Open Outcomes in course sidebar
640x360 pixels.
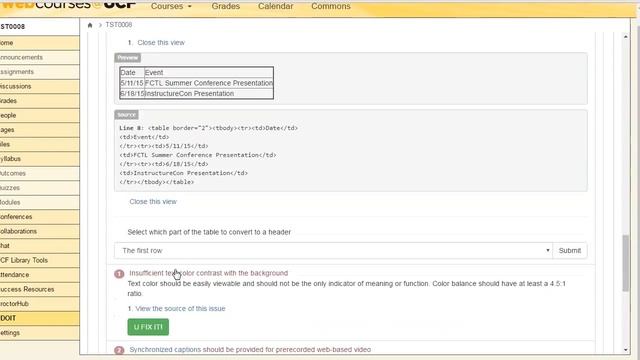pyautogui.click(x=40, y=173)
